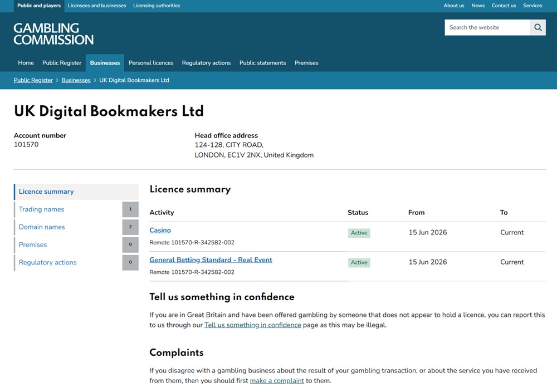Image resolution: width=557 pixels, height=392 pixels.
Task: Click 15 Jun 2026 date in Casino row
Action: click(428, 233)
